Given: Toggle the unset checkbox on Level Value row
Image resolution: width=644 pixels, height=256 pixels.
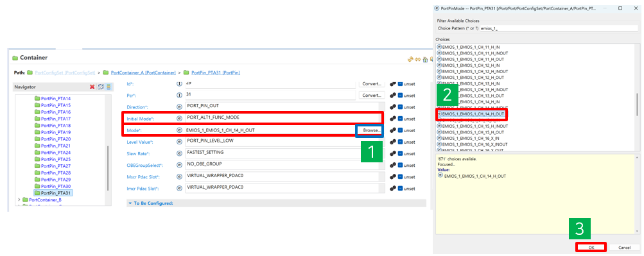Looking at the screenshot, I should pos(401,142).
